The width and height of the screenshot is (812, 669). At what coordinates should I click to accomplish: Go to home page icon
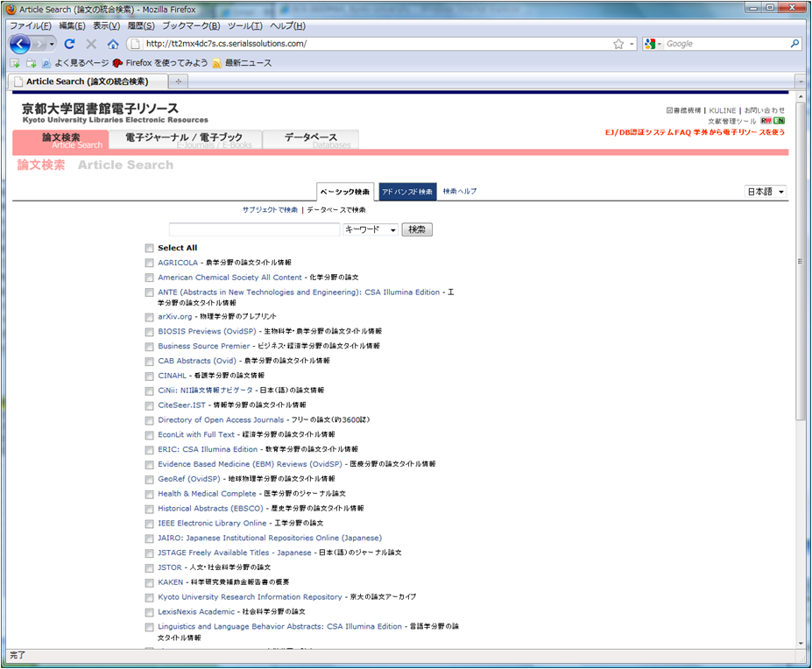click(113, 44)
